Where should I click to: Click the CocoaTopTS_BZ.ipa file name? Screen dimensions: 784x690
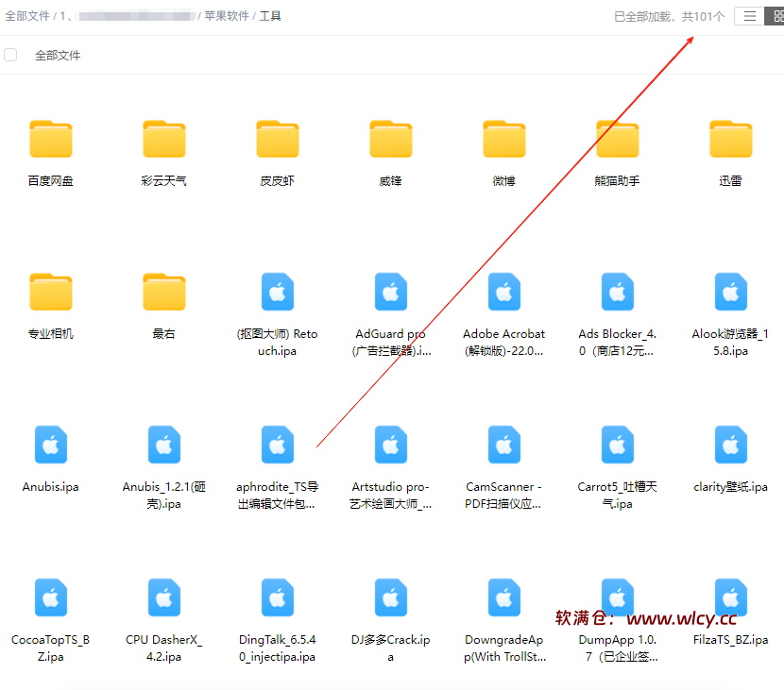pyautogui.click(x=50, y=648)
